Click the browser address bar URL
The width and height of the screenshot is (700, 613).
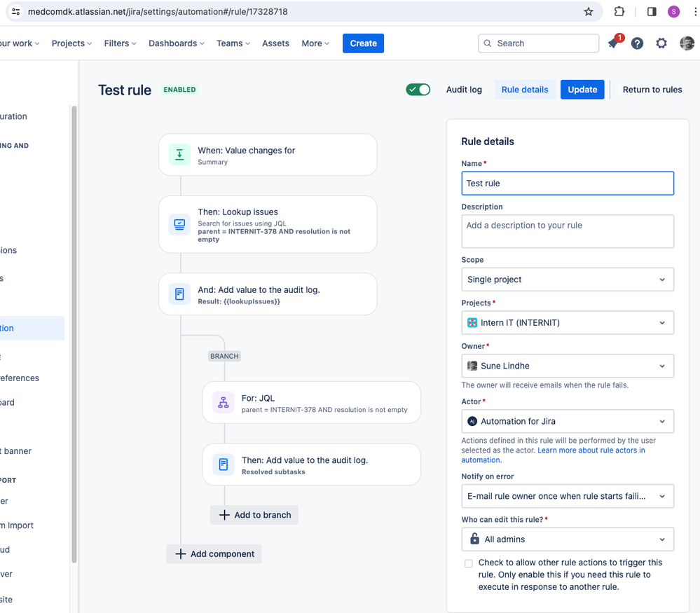pos(158,12)
